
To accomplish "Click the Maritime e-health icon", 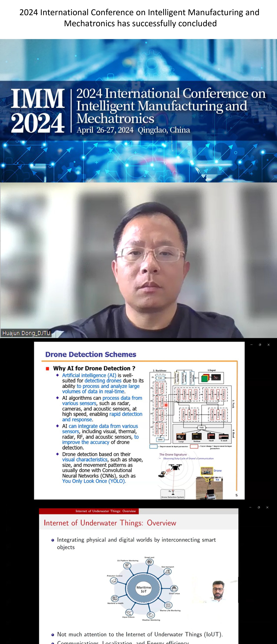I will click(115, 598).
